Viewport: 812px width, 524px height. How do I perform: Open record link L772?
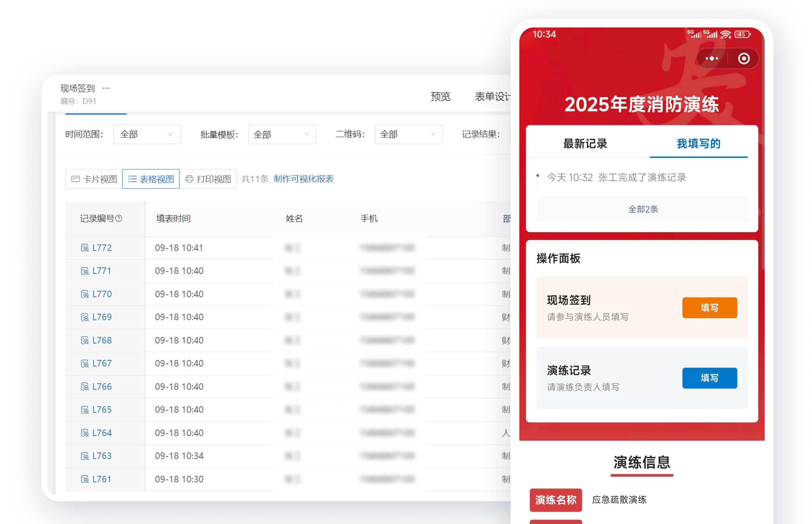[102, 248]
